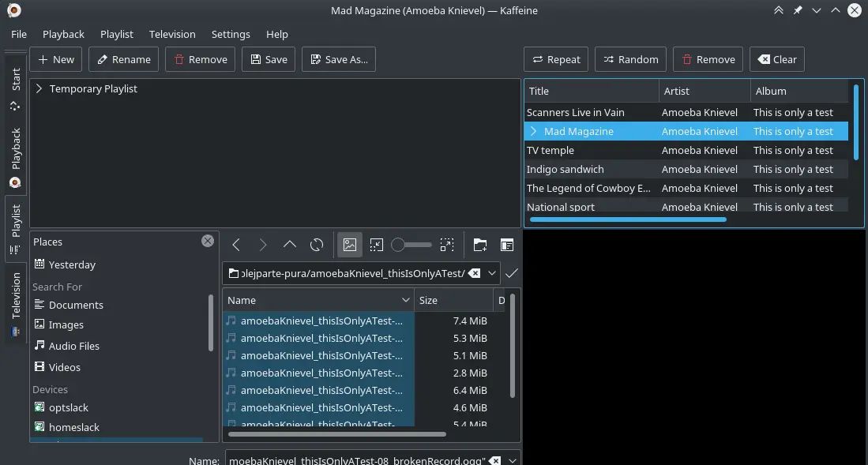
Task: Toggle Random playback mode
Action: tap(630, 59)
